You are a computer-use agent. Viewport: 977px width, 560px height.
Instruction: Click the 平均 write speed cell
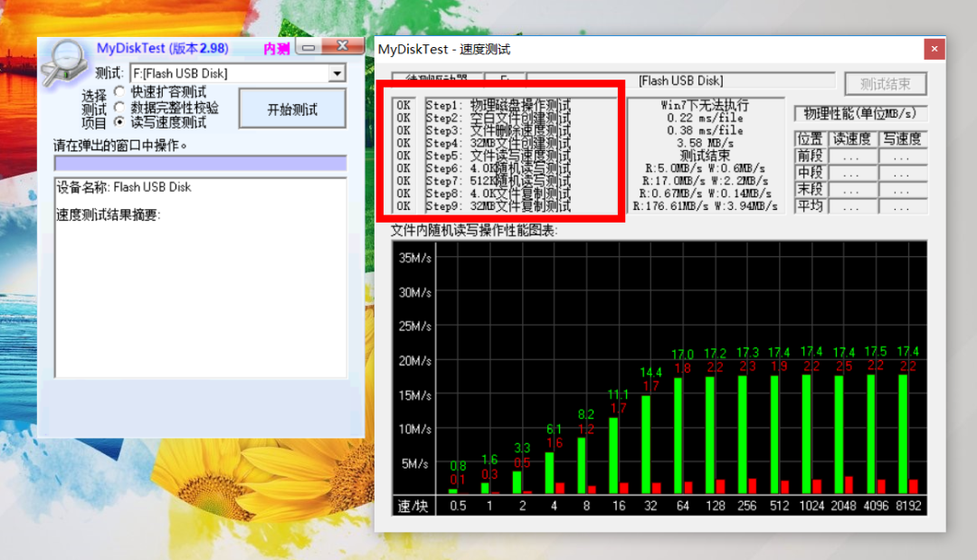(x=902, y=207)
